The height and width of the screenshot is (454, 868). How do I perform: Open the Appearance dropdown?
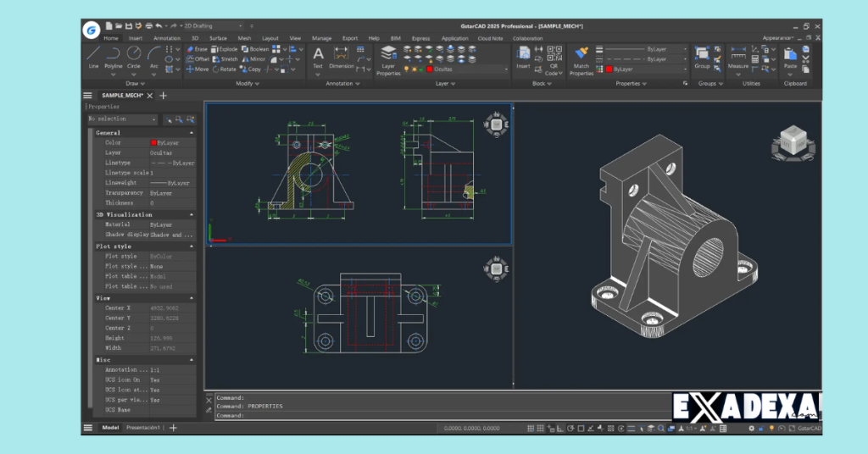tap(778, 38)
